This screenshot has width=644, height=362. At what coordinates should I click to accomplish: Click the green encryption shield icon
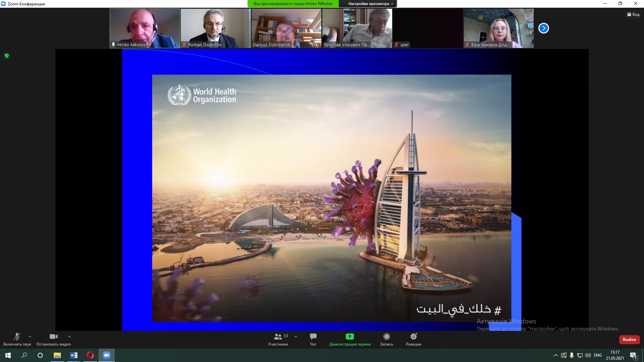click(x=7, y=56)
